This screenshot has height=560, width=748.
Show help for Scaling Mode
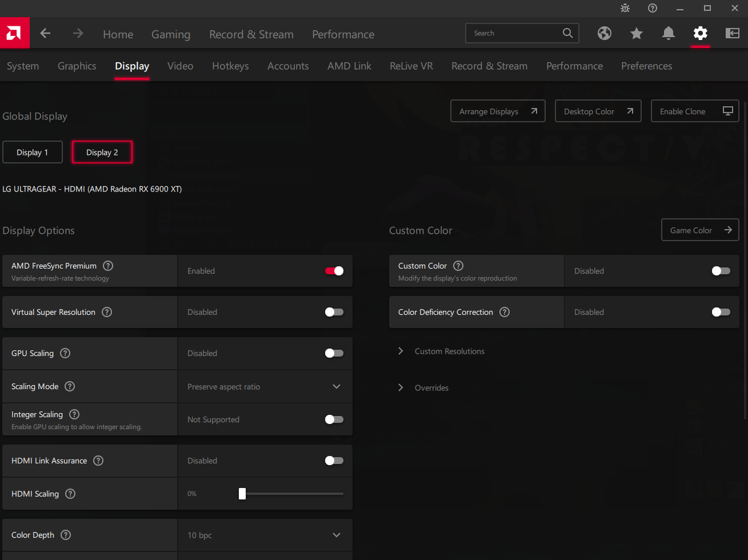click(70, 386)
